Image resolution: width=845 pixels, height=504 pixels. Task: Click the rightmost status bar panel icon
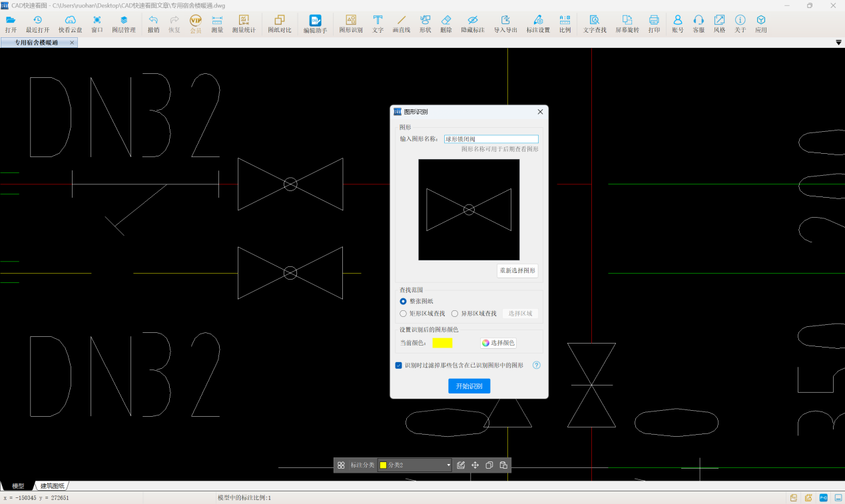point(838,497)
